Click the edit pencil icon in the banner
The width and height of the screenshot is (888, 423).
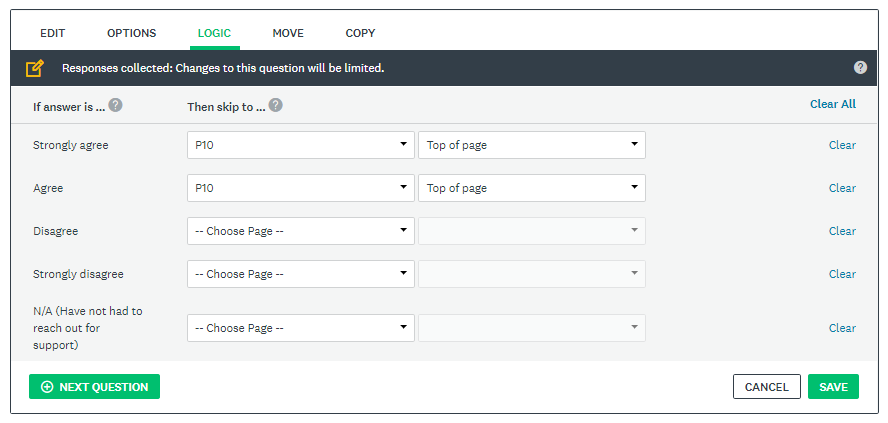pyautogui.click(x=35, y=68)
